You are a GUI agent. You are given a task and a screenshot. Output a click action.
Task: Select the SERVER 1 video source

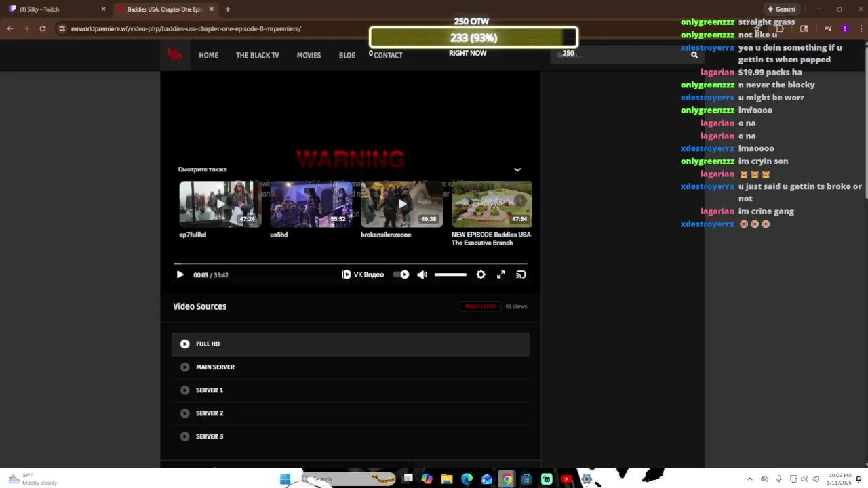[x=350, y=390]
